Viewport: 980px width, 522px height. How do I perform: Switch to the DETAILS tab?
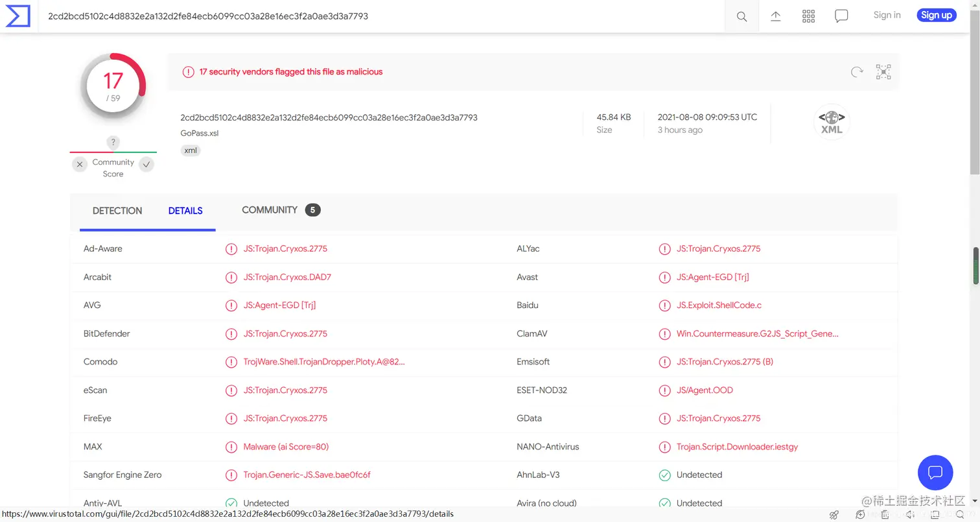(185, 211)
